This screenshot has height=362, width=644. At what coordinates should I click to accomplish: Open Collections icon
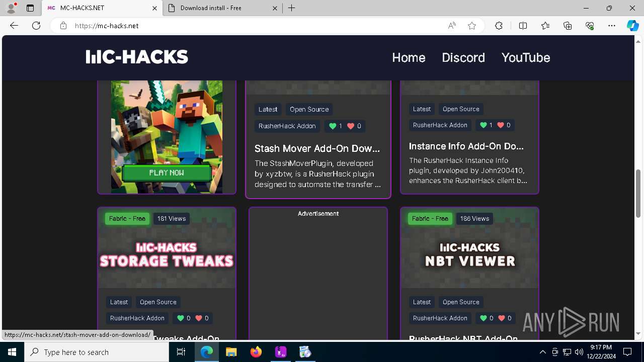point(568,26)
